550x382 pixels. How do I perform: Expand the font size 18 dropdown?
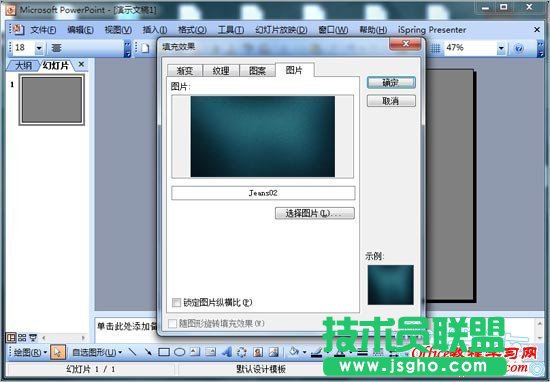tap(39, 48)
